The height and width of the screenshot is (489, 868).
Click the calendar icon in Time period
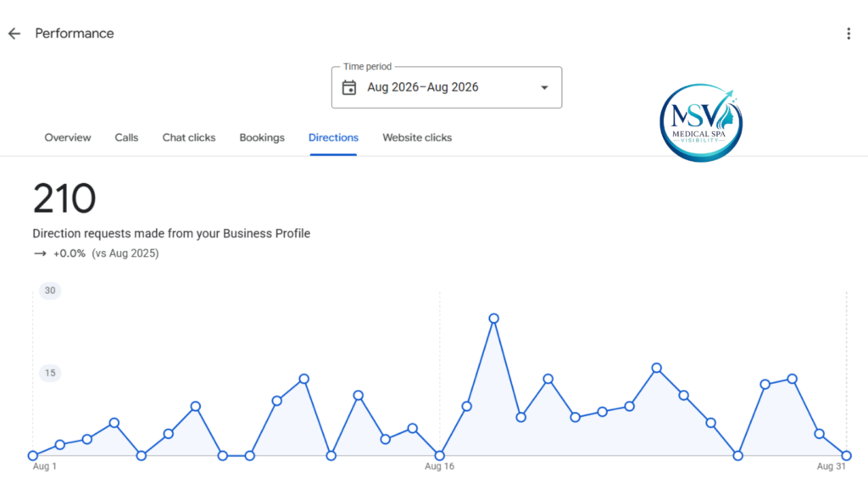(x=349, y=87)
